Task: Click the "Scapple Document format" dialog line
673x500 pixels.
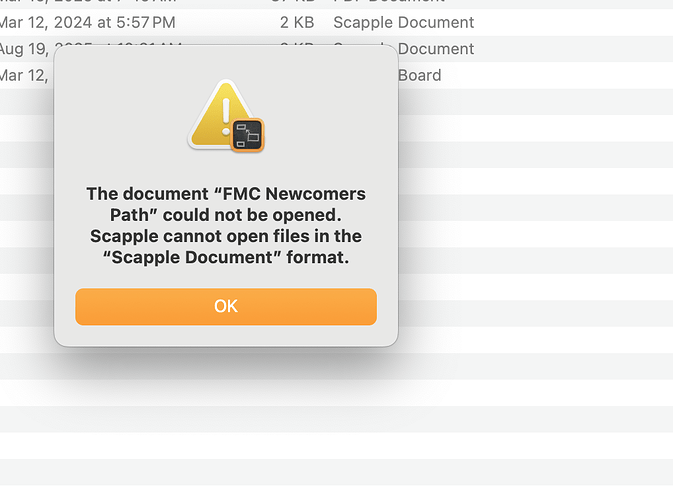Action: coord(226,259)
